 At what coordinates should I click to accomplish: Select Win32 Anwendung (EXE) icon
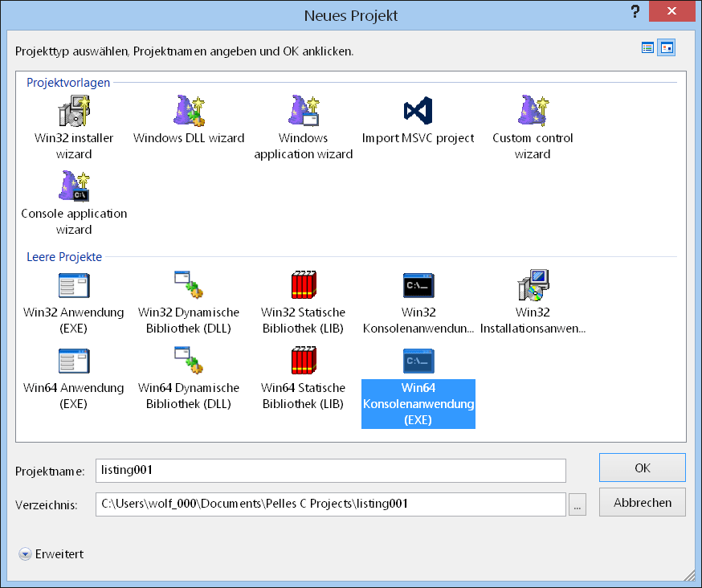click(x=75, y=285)
